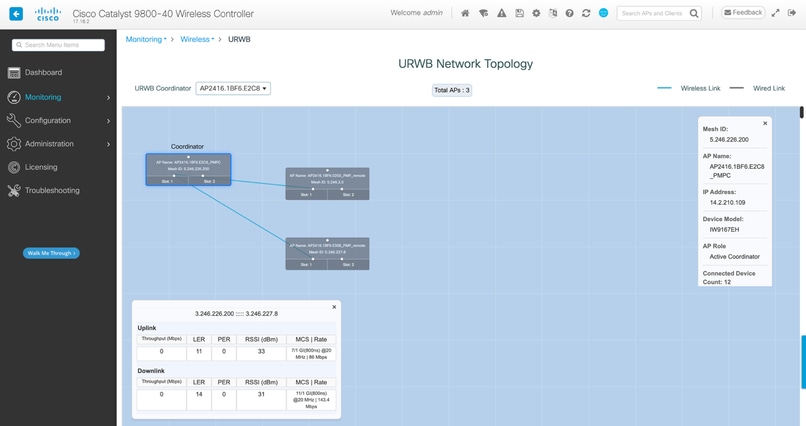
Task: Click the blue smiley face icon
Action: click(x=603, y=13)
